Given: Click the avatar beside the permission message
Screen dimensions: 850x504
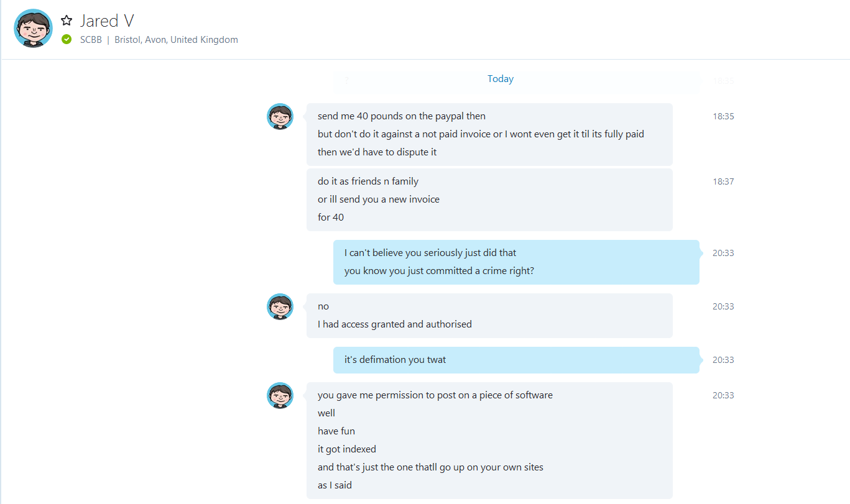Looking at the screenshot, I should pyautogui.click(x=280, y=395).
